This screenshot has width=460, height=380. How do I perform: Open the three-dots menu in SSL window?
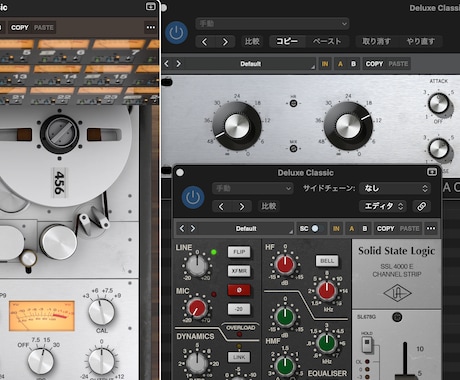431,228
